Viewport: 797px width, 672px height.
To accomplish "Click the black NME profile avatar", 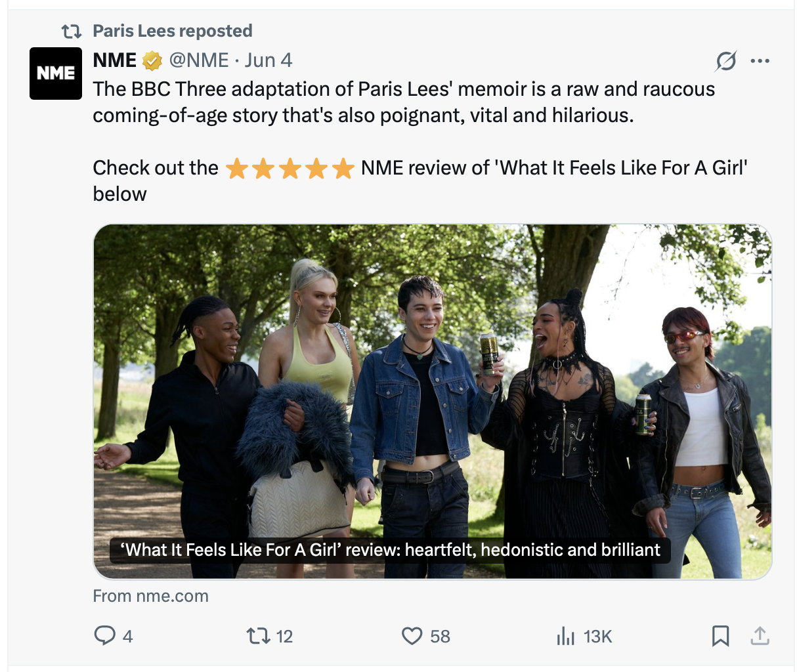I will click(56, 73).
